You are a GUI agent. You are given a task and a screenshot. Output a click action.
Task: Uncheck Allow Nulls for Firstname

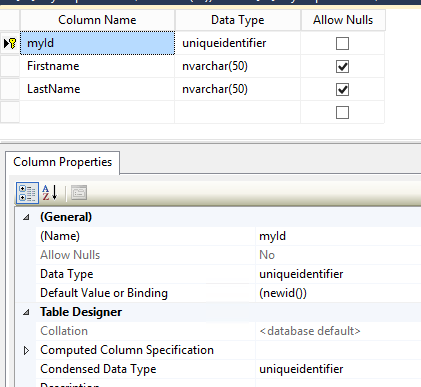point(342,66)
